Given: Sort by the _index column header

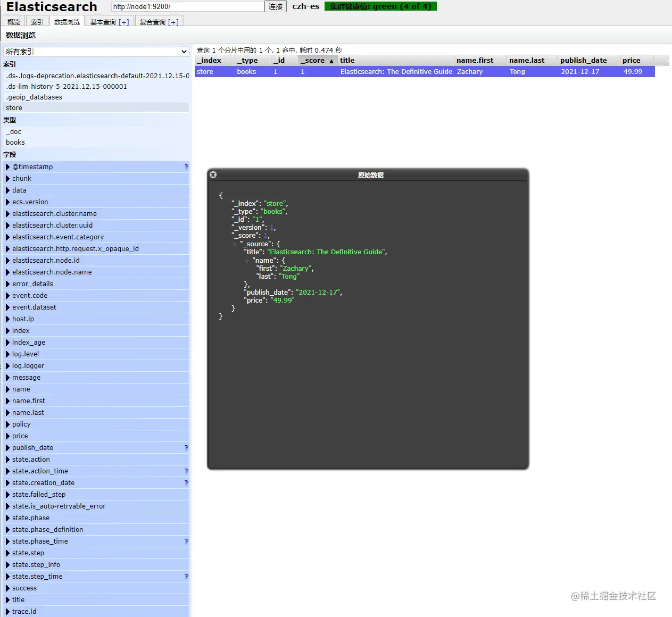Looking at the screenshot, I should pos(214,61).
